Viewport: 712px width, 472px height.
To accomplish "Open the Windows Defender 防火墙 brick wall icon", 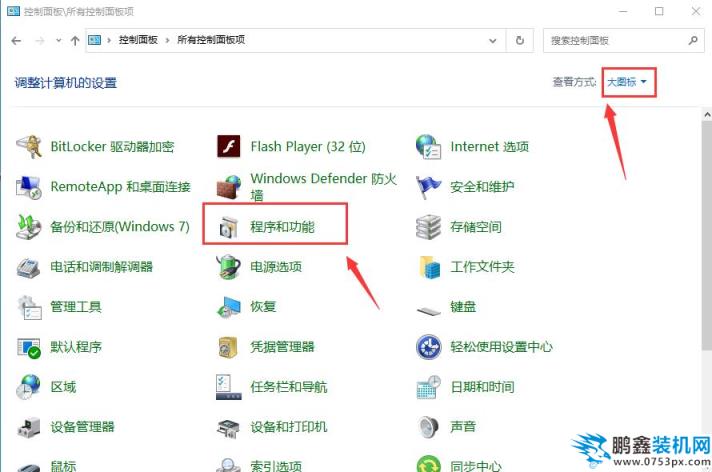I will tap(228, 187).
